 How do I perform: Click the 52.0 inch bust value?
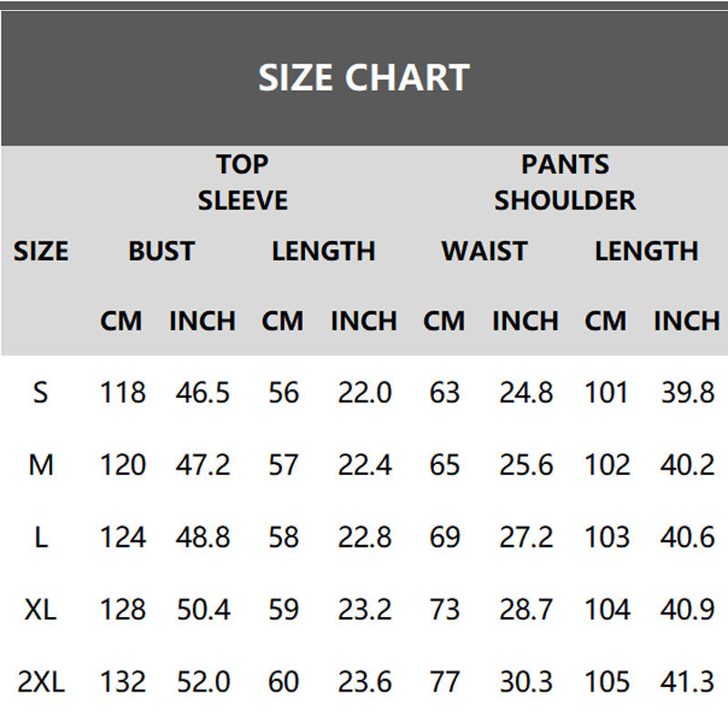(202, 681)
